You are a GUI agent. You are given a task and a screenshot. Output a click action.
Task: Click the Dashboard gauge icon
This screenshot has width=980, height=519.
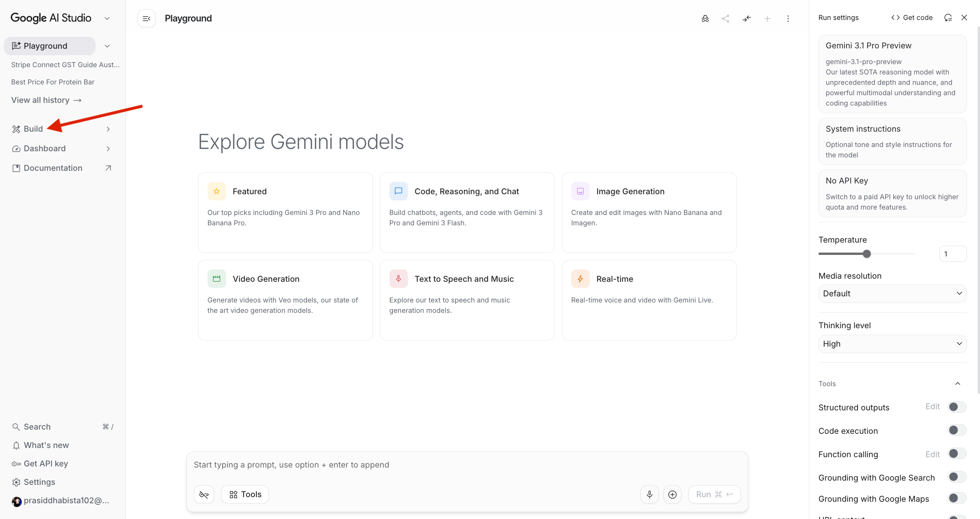16,149
